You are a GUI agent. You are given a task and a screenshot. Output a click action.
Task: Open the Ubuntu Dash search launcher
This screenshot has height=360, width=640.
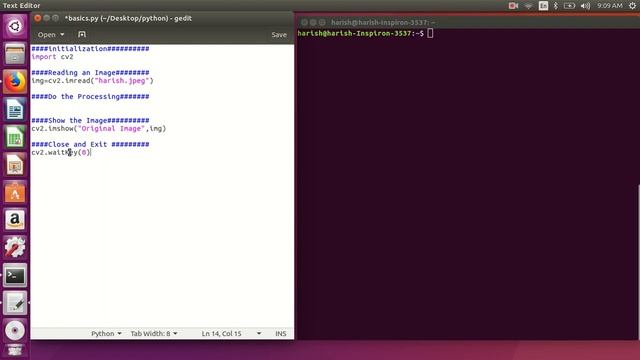tap(15, 26)
